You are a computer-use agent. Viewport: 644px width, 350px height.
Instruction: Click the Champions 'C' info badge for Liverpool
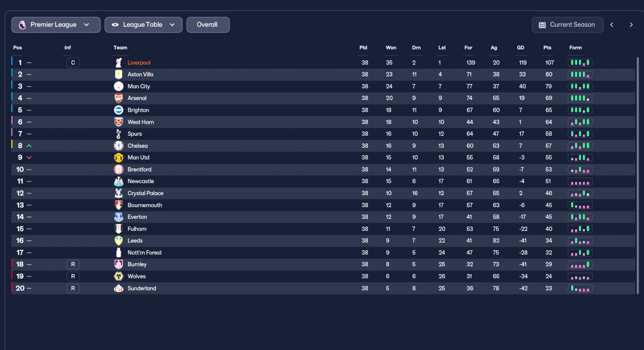click(x=73, y=63)
